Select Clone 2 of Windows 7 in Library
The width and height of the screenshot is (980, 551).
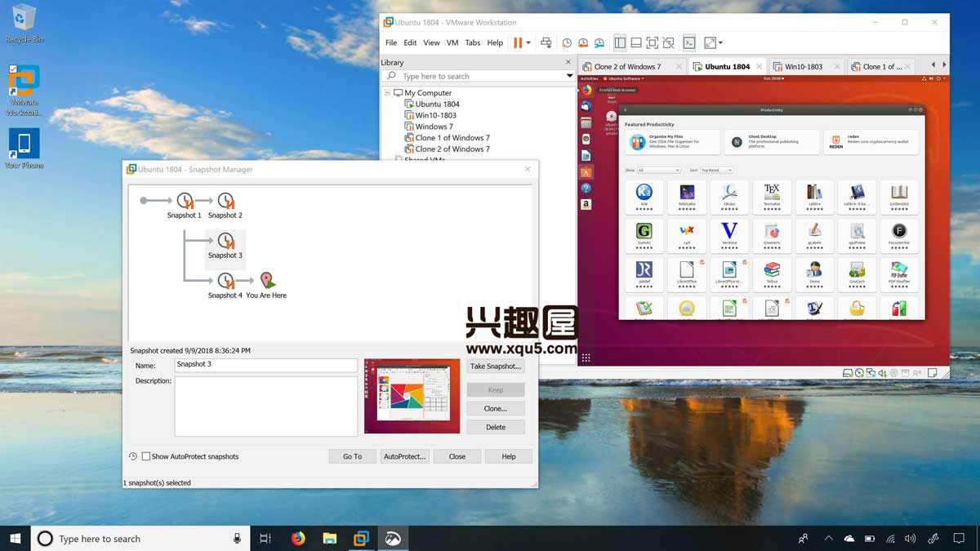448,149
